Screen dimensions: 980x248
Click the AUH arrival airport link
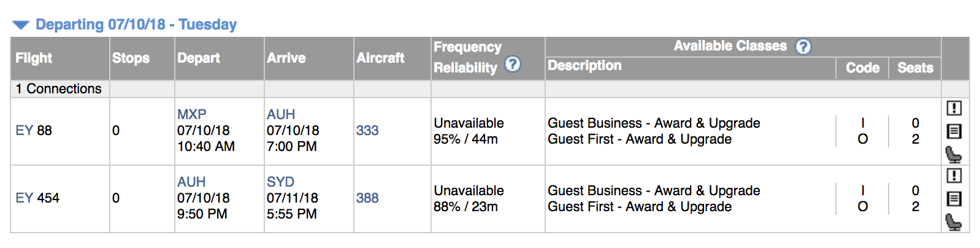click(x=281, y=114)
